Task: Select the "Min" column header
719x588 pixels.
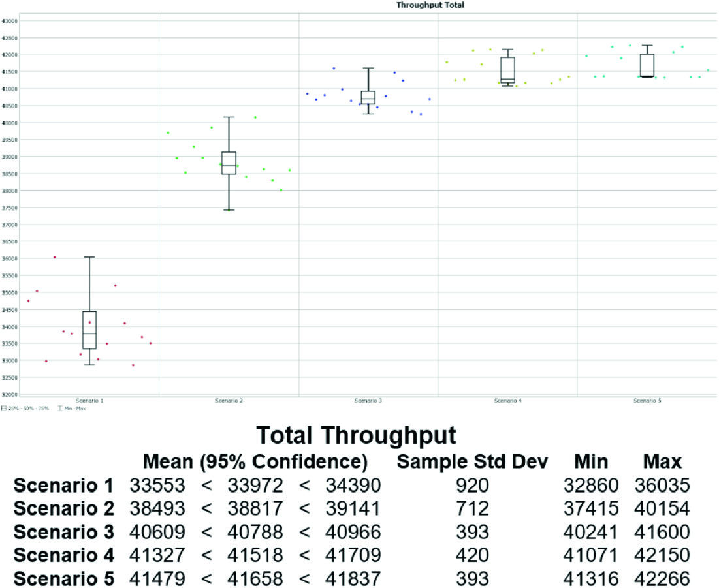Action: pyautogui.click(x=591, y=461)
